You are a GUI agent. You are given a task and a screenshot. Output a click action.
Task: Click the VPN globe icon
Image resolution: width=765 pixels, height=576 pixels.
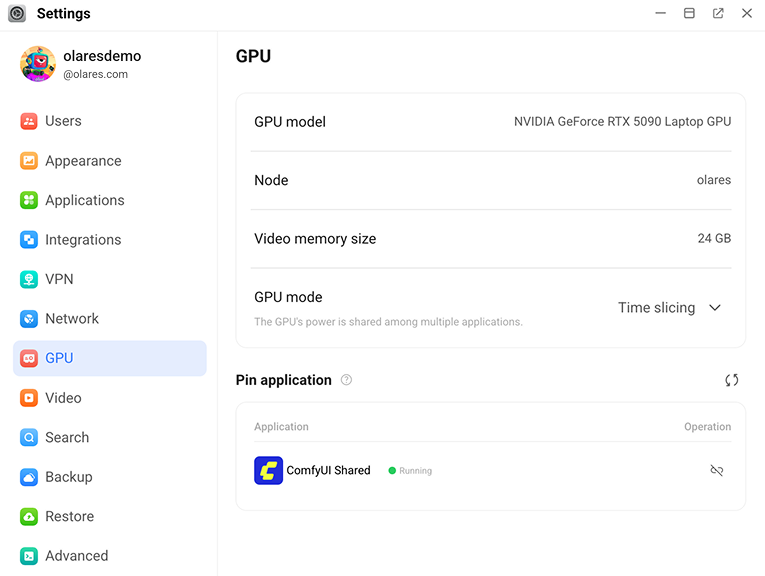[x=29, y=279]
